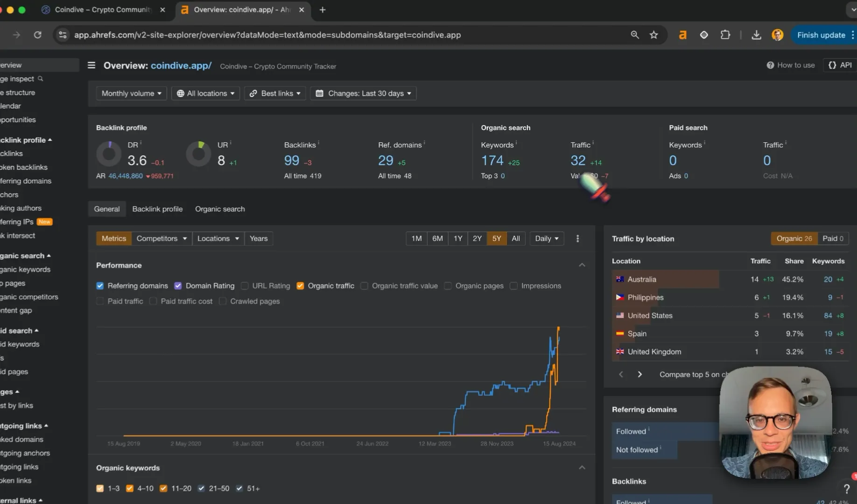Open Chrome profile avatar

(x=777, y=35)
